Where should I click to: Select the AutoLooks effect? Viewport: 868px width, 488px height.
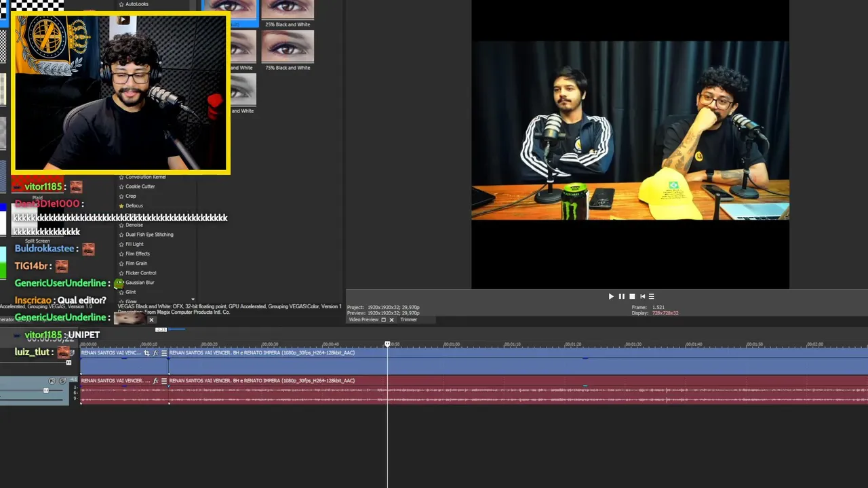137,4
